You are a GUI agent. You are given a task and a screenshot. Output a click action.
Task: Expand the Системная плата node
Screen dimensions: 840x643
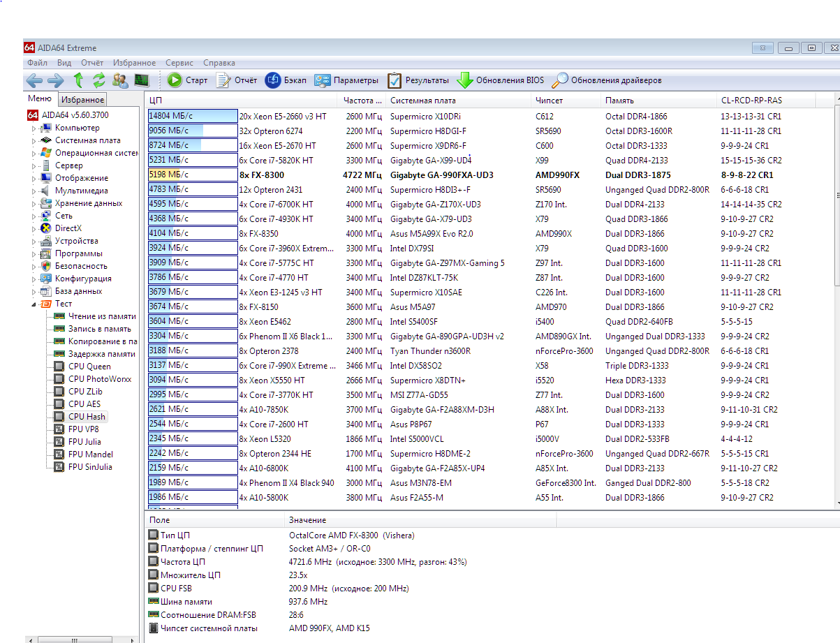(34, 141)
